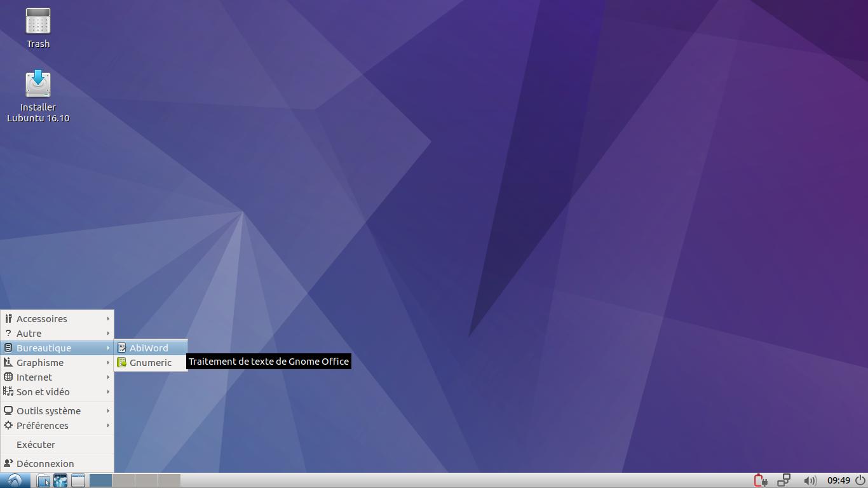The width and height of the screenshot is (868, 488).
Task: Open the Trash desktop icon
Action: tap(38, 28)
